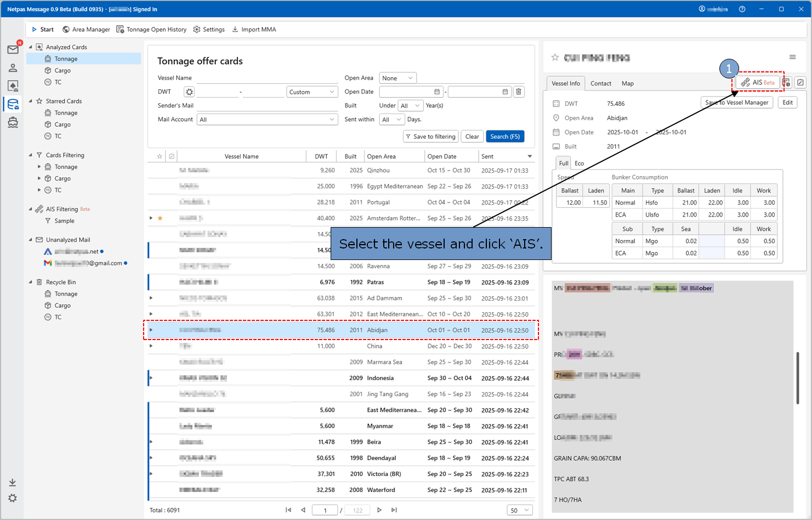Toggle the checkbox column header in grid
This screenshot has height=520, width=812.
tap(172, 156)
